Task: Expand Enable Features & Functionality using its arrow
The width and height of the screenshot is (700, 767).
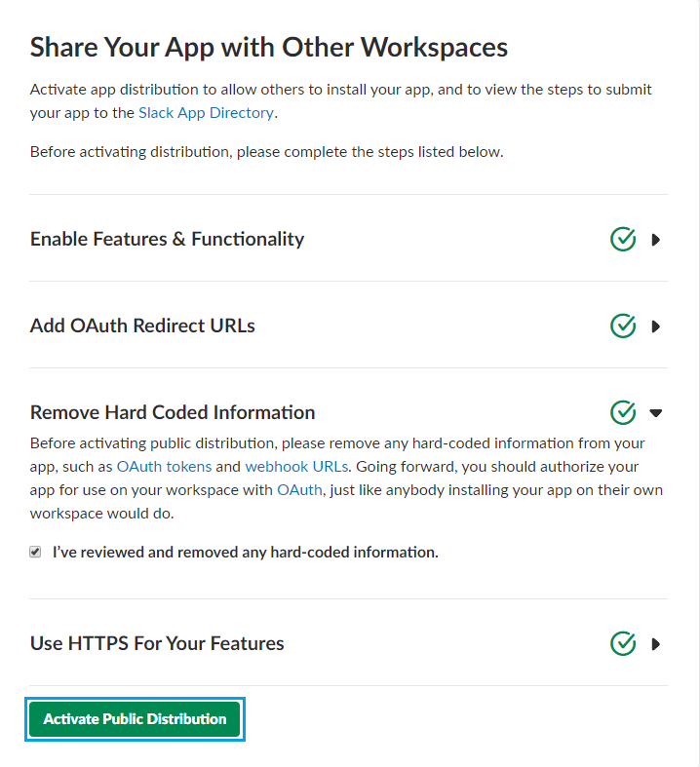Action: [x=656, y=240]
